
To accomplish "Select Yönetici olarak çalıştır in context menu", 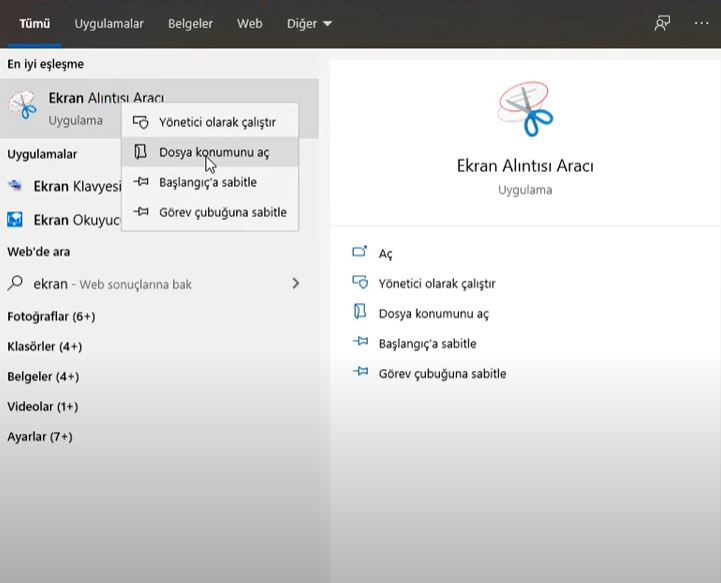I will (x=210, y=122).
